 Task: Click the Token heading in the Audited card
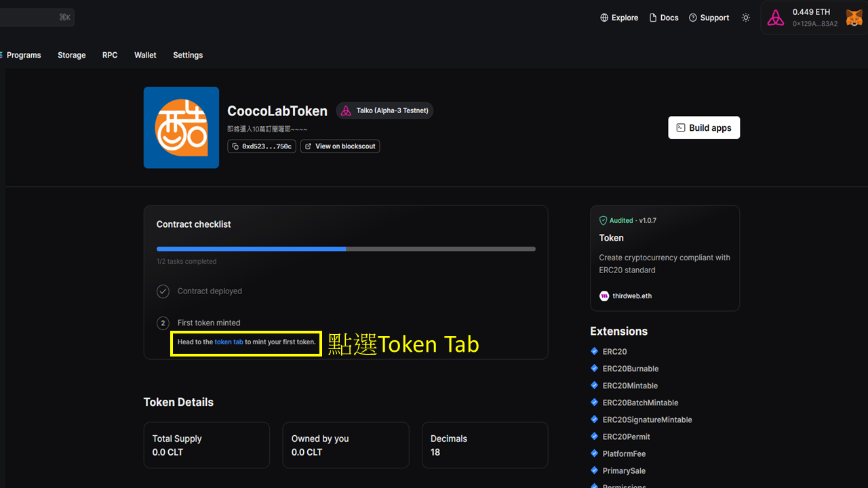pos(612,238)
